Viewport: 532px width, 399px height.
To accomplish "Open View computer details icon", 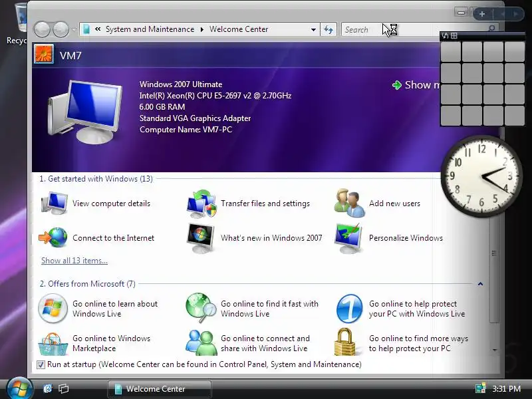I will tap(55, 203).
